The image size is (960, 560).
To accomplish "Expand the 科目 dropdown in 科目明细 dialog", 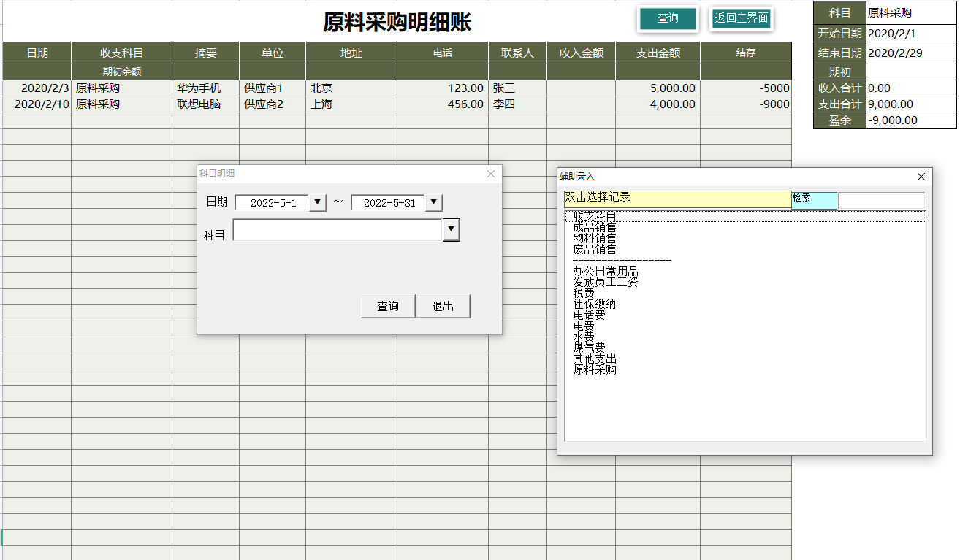I will 452,229.
